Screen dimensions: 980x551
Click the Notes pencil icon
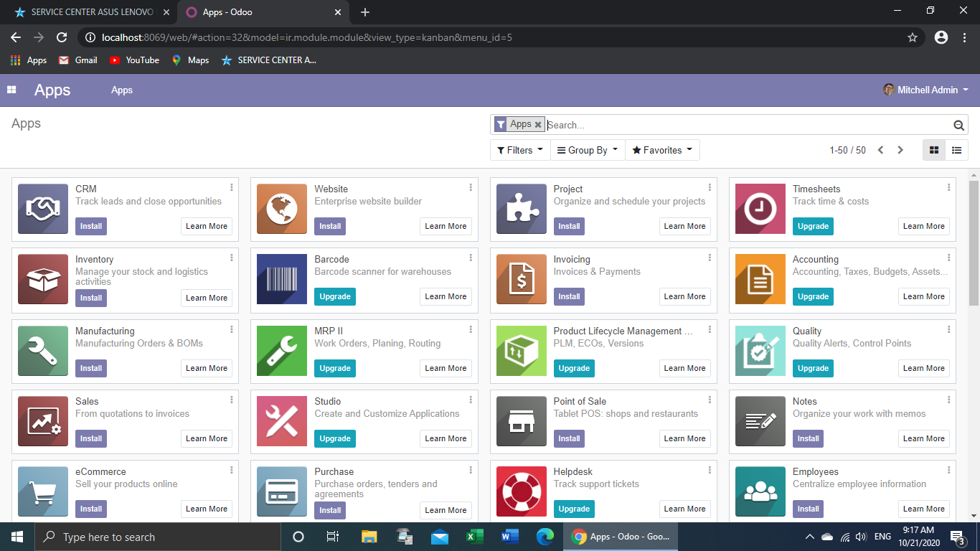(x=760, y=421)
